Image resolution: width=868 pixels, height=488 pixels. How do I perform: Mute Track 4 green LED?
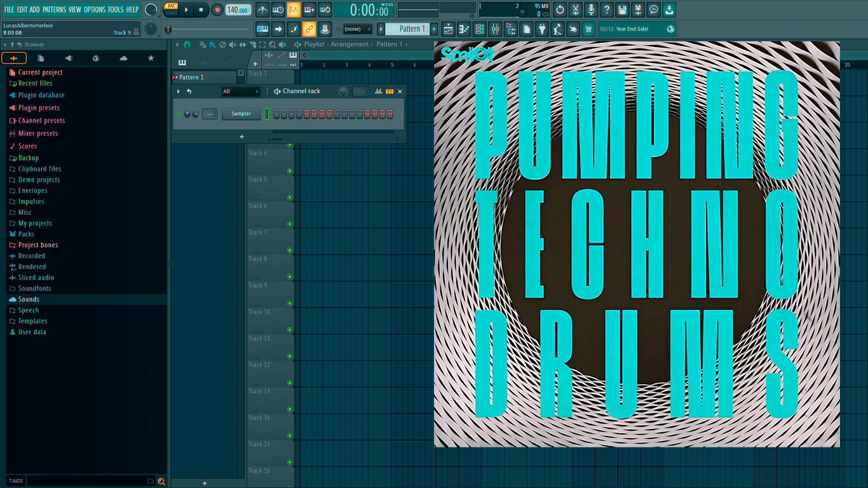click(x=290, y=171)
